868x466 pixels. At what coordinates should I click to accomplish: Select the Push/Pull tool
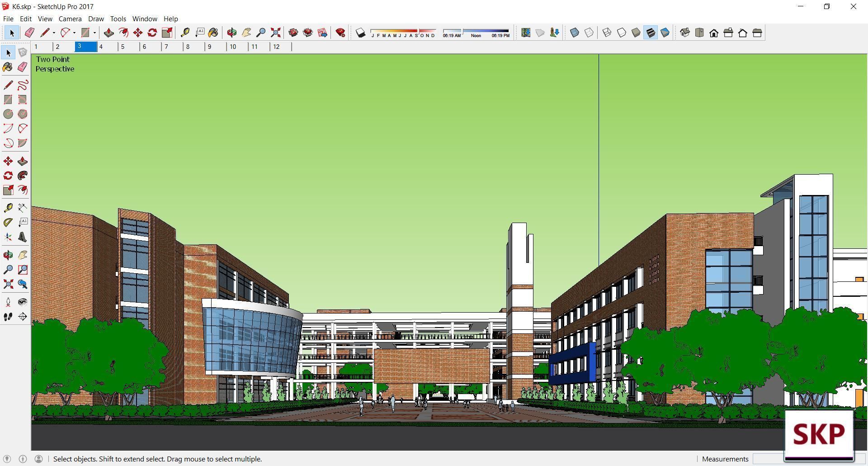pyautogui.click(x=108, y=33)
